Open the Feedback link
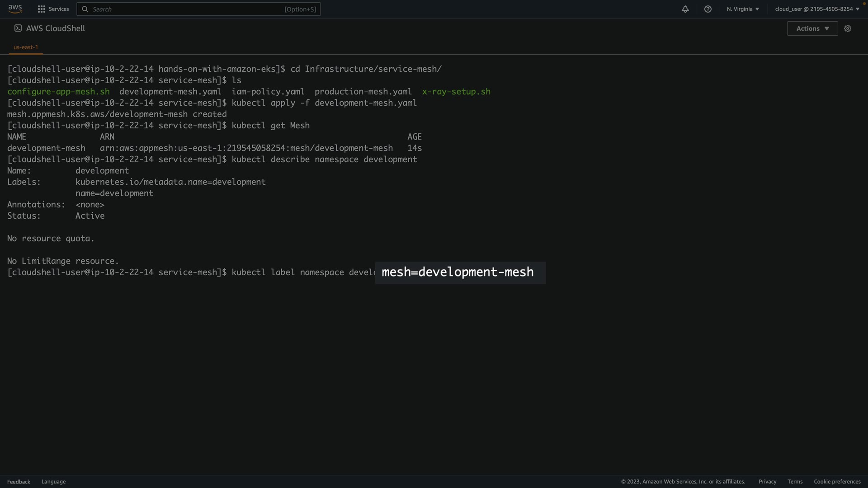The width and height of the screenshot is (868, 488). point(19,482)
